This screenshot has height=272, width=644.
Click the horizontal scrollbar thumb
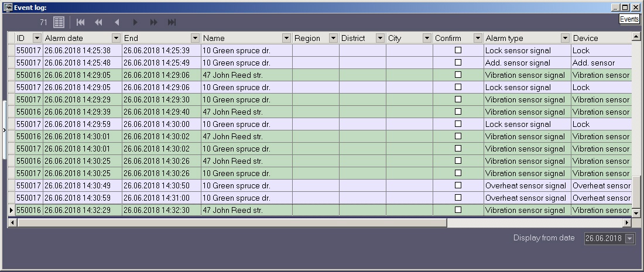pyautogui.click(x=232, y=223)
